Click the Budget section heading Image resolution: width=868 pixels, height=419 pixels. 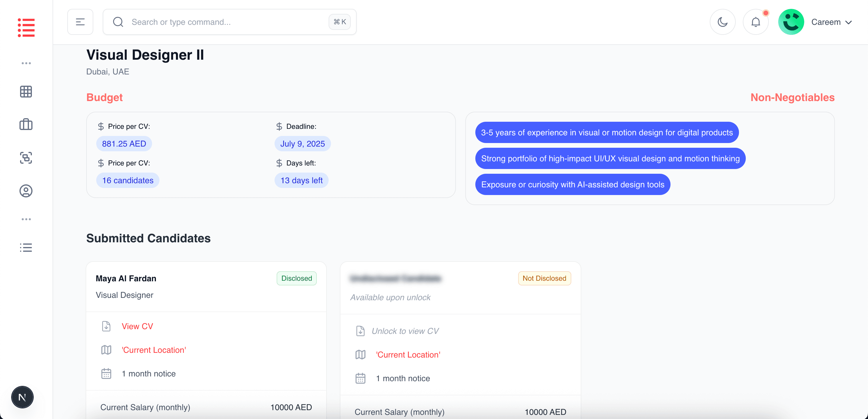(105, 98)
